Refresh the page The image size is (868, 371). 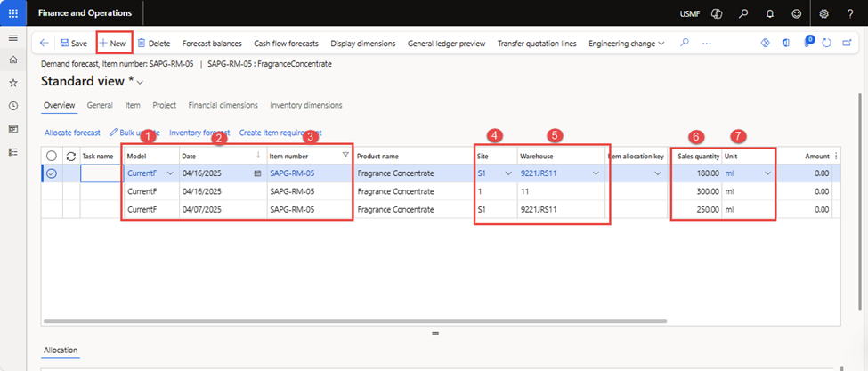[x=827, y=43]
